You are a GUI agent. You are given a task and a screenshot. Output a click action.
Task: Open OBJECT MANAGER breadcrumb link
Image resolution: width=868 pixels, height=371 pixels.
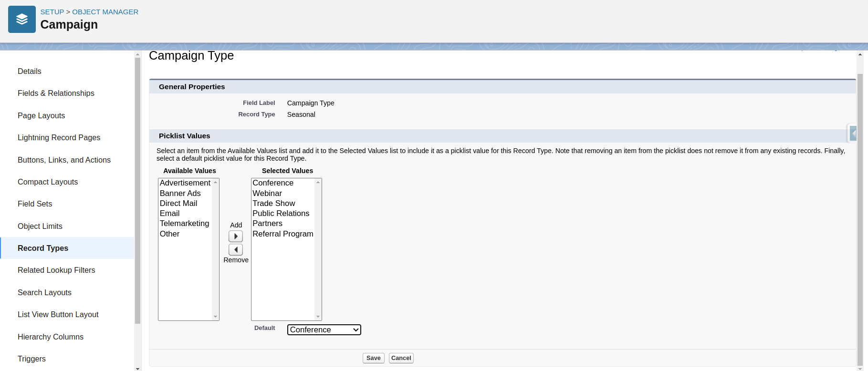pyautogui.click(x=105, y=12)
